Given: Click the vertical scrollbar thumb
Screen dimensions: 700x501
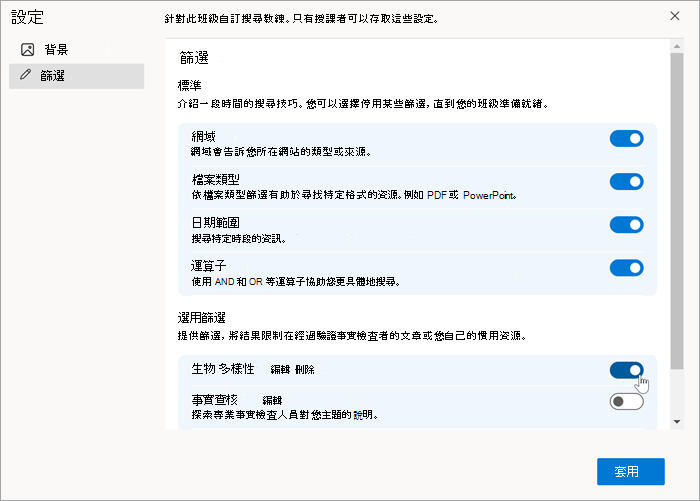Looking at the screenshot, I should pyautogui.click(x=677, y=211).
